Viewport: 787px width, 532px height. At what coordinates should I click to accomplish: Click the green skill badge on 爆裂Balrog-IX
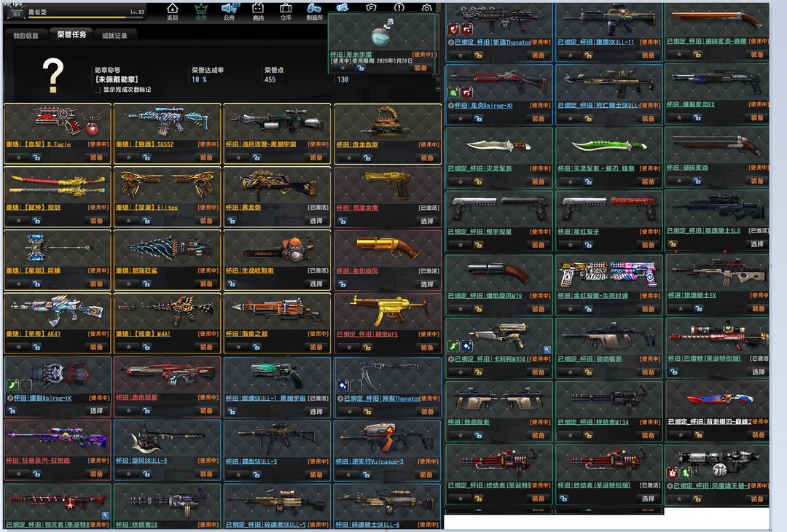(x=12, y=386)
